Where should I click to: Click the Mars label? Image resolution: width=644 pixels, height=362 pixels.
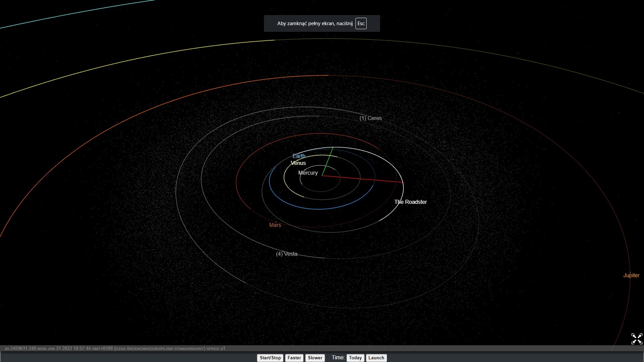point(275,225)
